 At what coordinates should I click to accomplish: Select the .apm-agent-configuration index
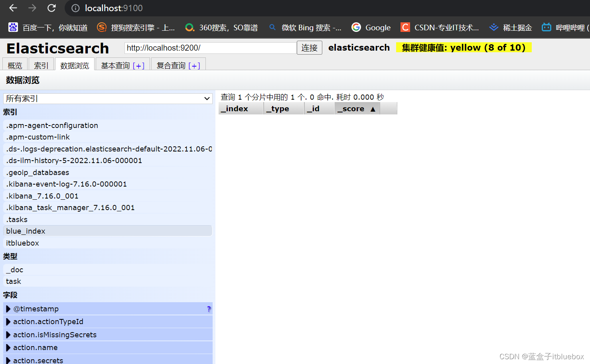pos(108,125)
